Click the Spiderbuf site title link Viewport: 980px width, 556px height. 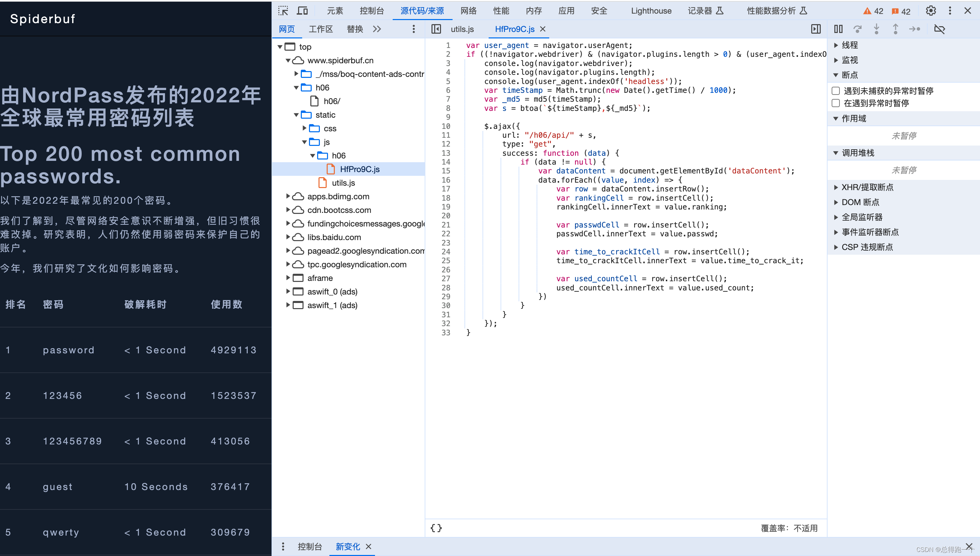coord(43,19)
